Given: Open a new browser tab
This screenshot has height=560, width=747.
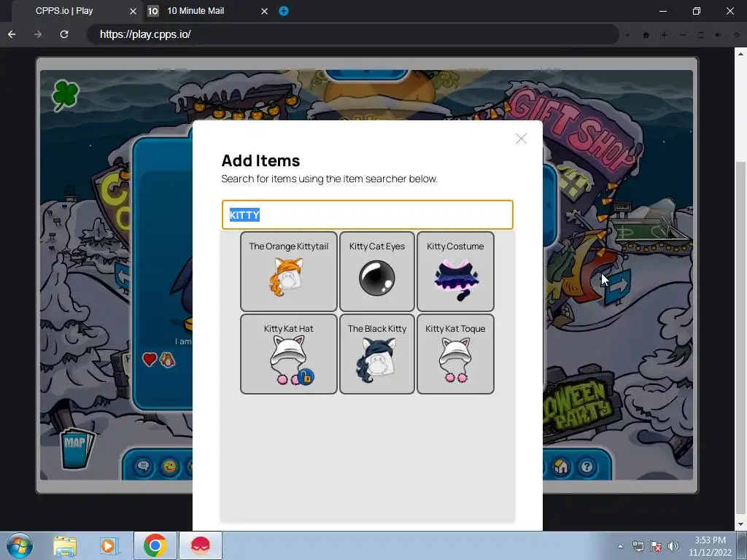Looking at the screenshot, I should pyautogui.click(x=284, y=11).
